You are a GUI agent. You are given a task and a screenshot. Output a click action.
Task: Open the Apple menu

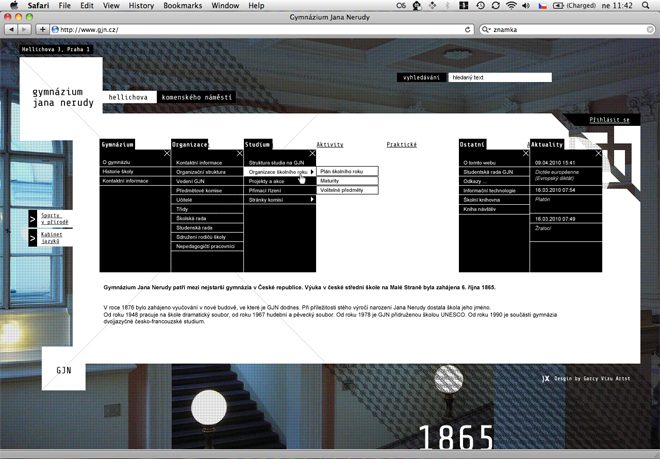pyautogui.click(x=13, y=5)
